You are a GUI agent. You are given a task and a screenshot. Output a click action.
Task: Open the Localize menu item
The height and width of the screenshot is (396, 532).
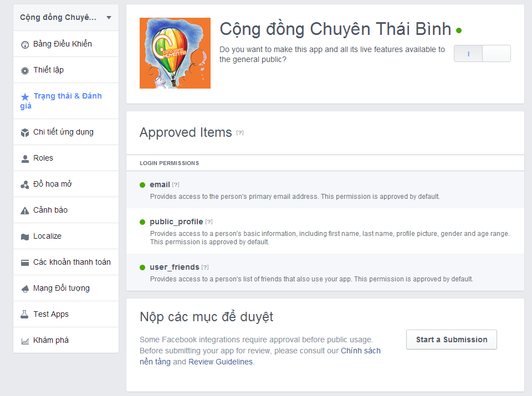[x=47, y=236]
